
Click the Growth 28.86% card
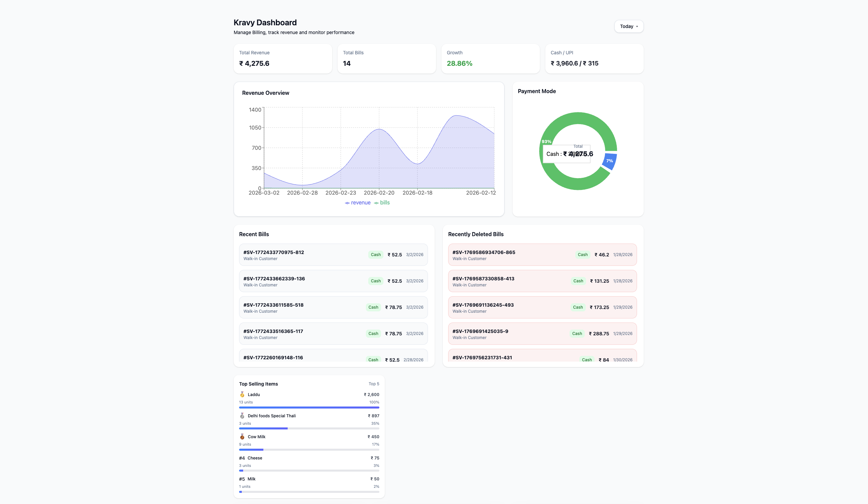tap(490, 59)
